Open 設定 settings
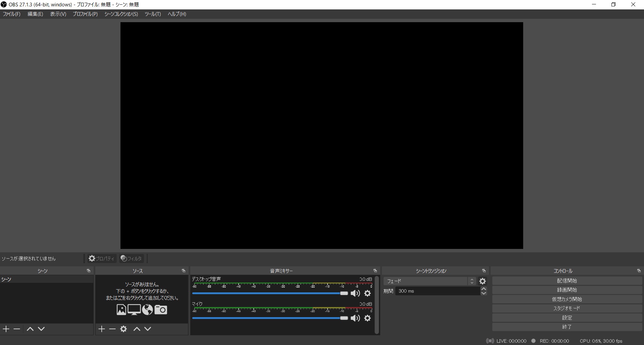This screenshot has height=345, width=644. (x=567, y=318)
